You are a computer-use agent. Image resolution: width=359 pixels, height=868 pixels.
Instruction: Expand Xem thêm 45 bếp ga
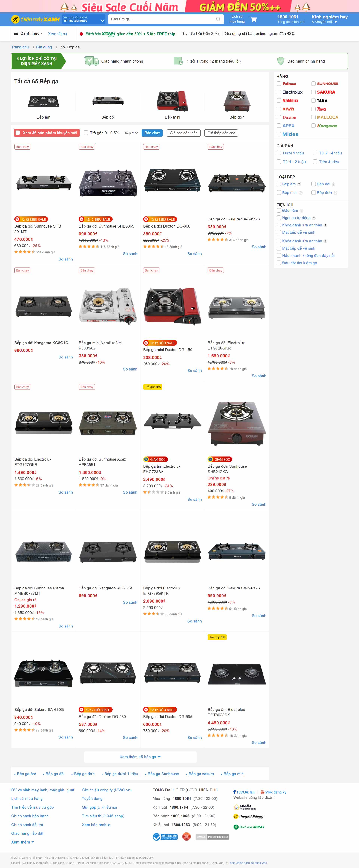(140, 757)
